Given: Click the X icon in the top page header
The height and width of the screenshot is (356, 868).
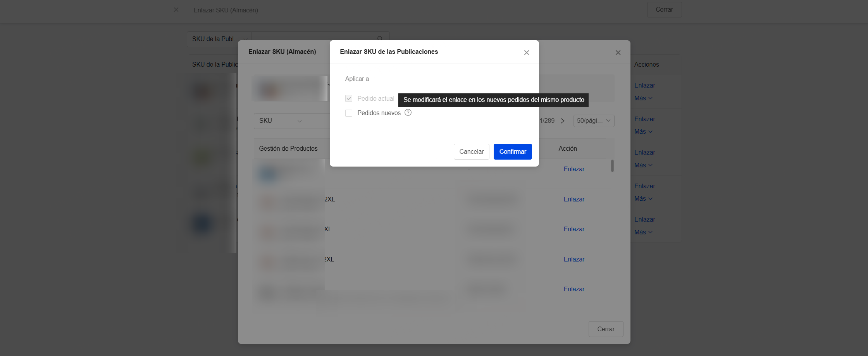Looking at the screenshot, I should pyautogui.click(x=176, y=10).
